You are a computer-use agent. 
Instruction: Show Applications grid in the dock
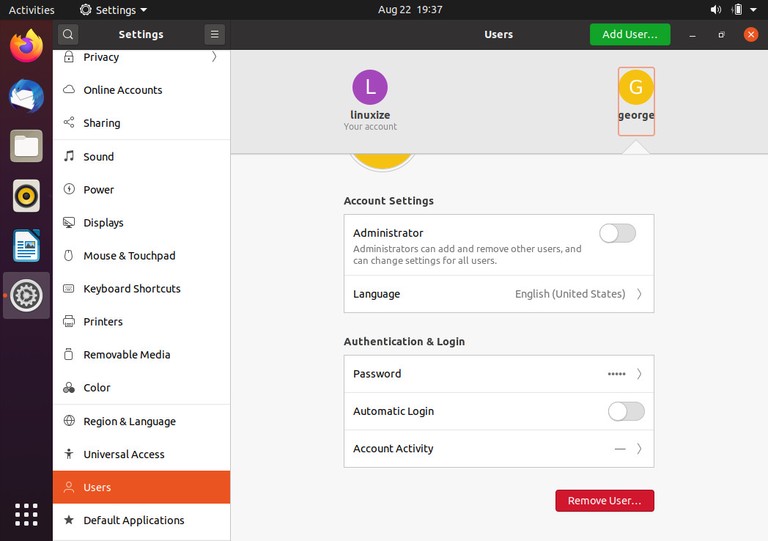coord(26,515)
